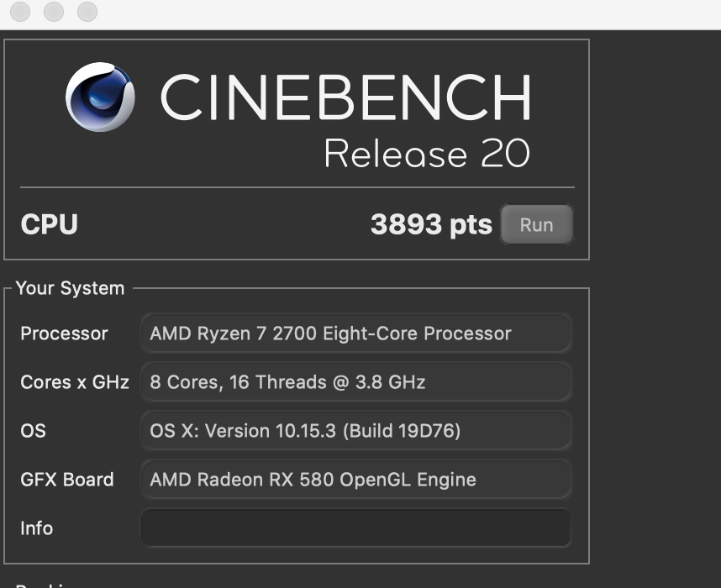Click the Your System group heading
The image size is (721, 588).
[70, 288]
